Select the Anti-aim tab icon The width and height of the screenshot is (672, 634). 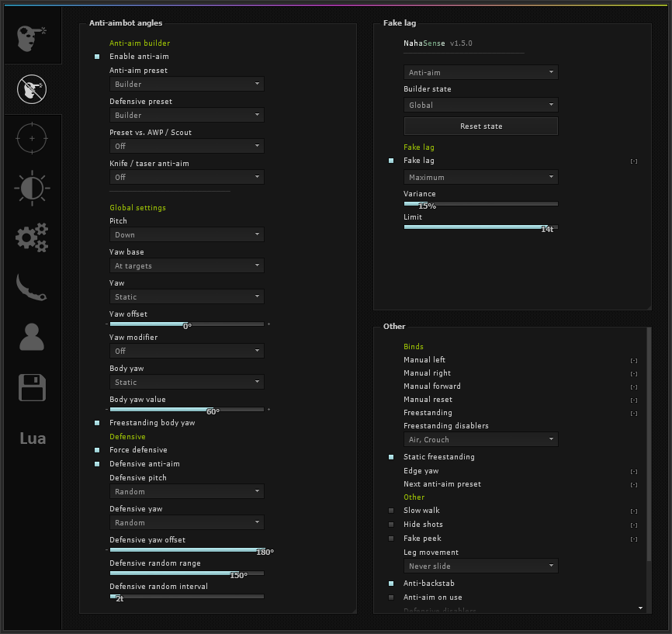click(x=32, y=89)
